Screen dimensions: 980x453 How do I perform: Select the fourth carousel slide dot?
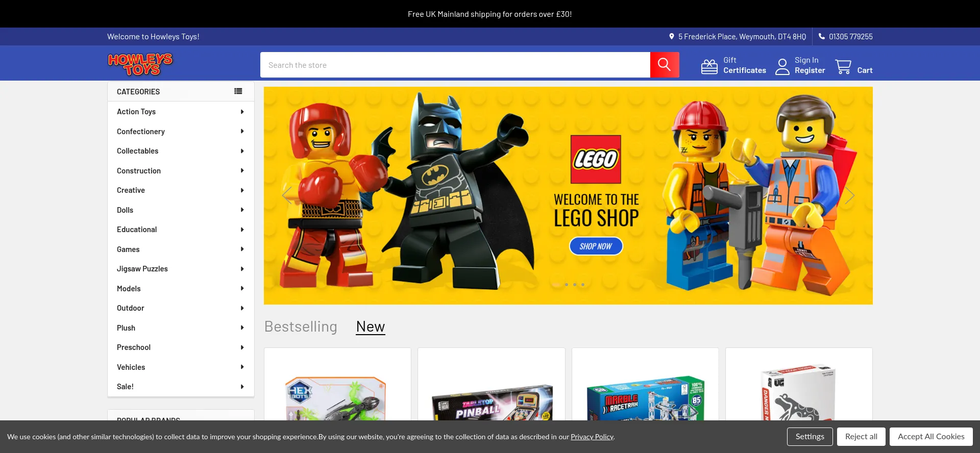coord(583,285)
